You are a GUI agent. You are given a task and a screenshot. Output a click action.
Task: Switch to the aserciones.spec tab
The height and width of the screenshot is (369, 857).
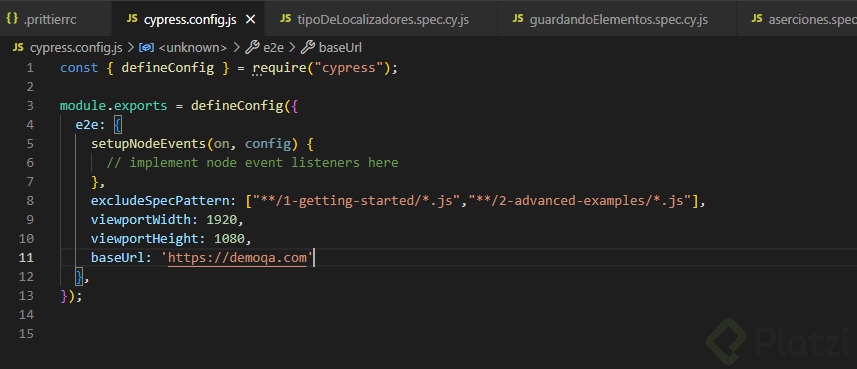pos(797,19)
